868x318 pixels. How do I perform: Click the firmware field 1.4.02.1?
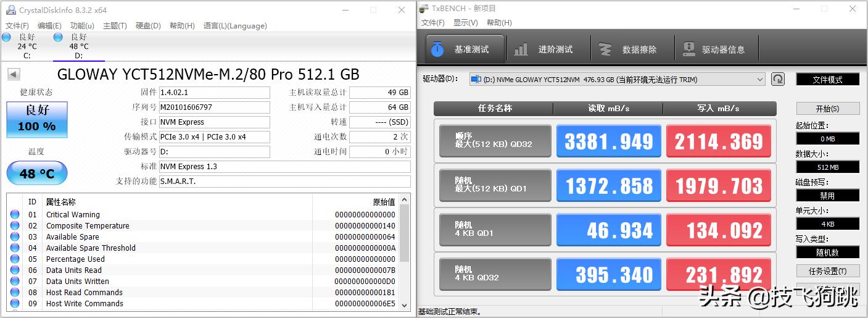(x=214, y=93)
